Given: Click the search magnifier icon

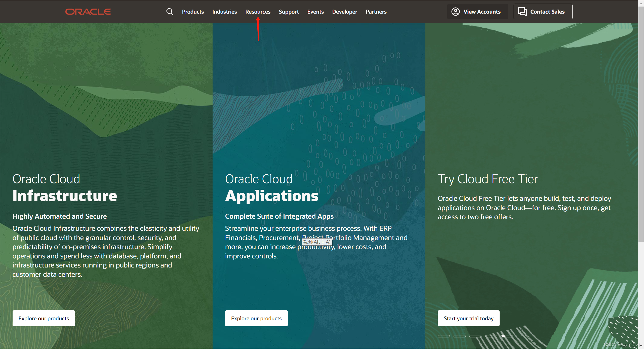Looking at the screenshot, I should coord(170,12).
